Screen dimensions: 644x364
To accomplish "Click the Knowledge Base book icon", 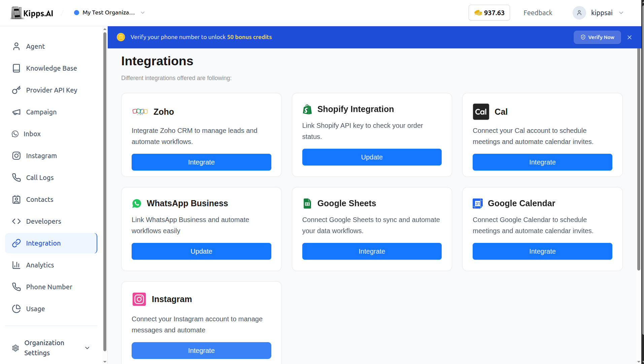I will click(x=16, y=68).
